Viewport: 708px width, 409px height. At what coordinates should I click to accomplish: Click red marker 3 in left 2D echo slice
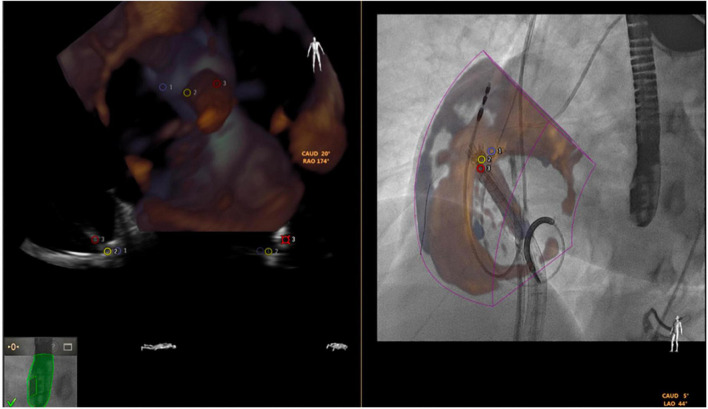click(95, 239)
